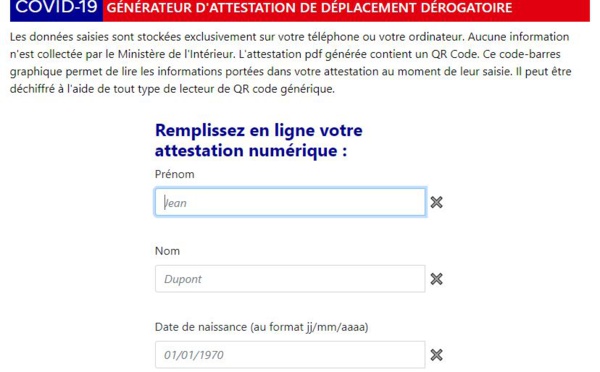
Task: Click the date of birth field showing 01/01/1970
Action: (x=290, y=355)
